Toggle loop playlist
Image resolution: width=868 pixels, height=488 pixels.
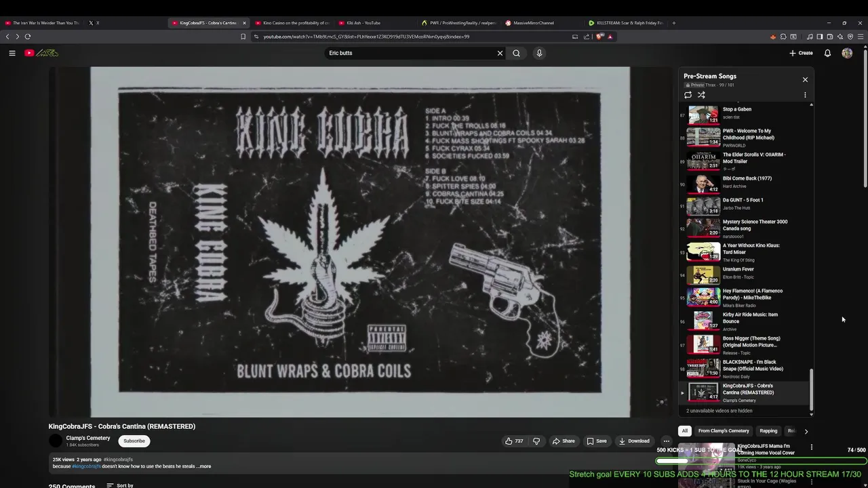[x=688, y=95]
